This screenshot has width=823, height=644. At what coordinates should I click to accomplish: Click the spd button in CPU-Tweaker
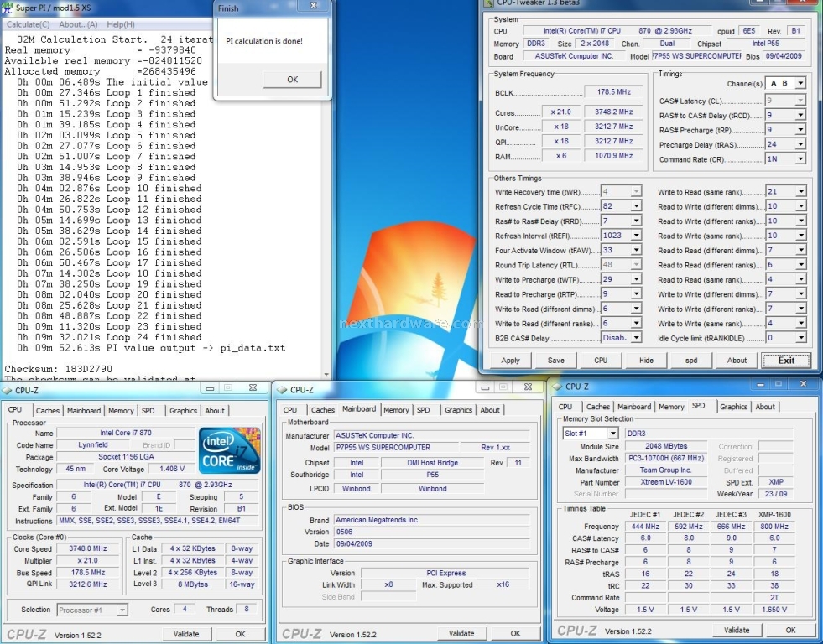tap(691, 361)
